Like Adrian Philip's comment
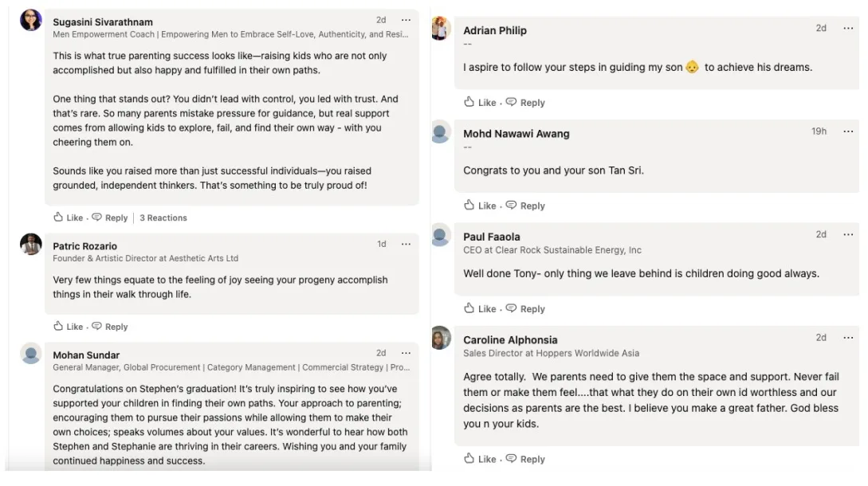Screen dimensions: 868x486 (480, 103)
